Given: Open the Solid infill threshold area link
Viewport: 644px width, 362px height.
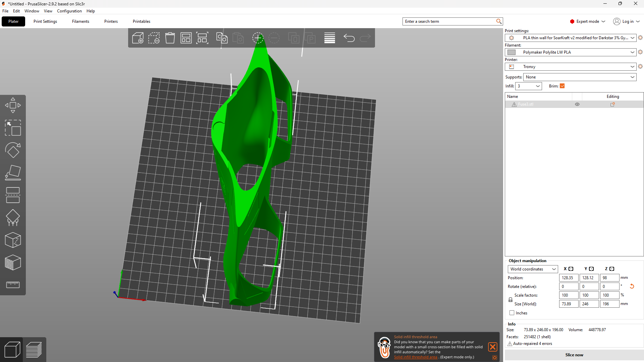Looking at the screenshot, I should 415,357.
